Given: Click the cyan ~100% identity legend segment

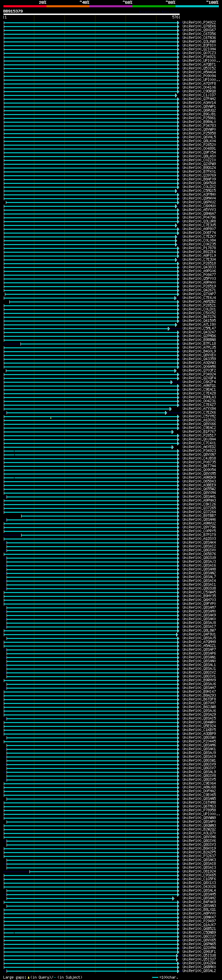Looking at the screenshot, I should tap(197, 6).
